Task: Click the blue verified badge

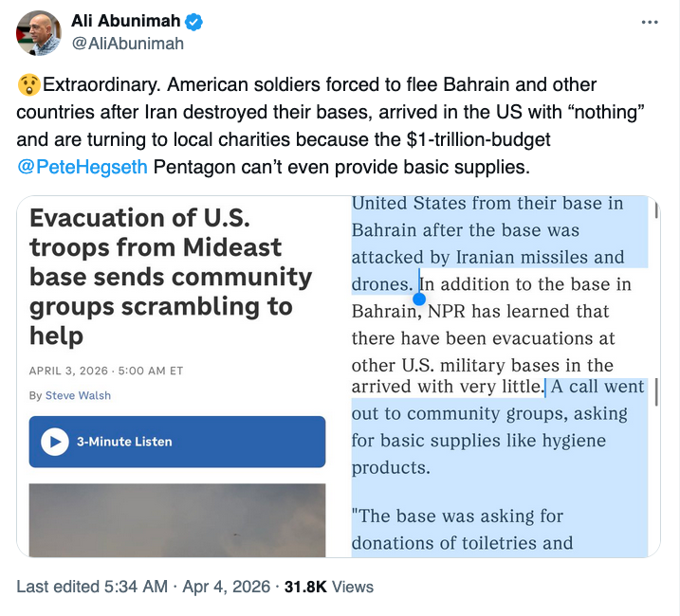Action: coord(192,22)
